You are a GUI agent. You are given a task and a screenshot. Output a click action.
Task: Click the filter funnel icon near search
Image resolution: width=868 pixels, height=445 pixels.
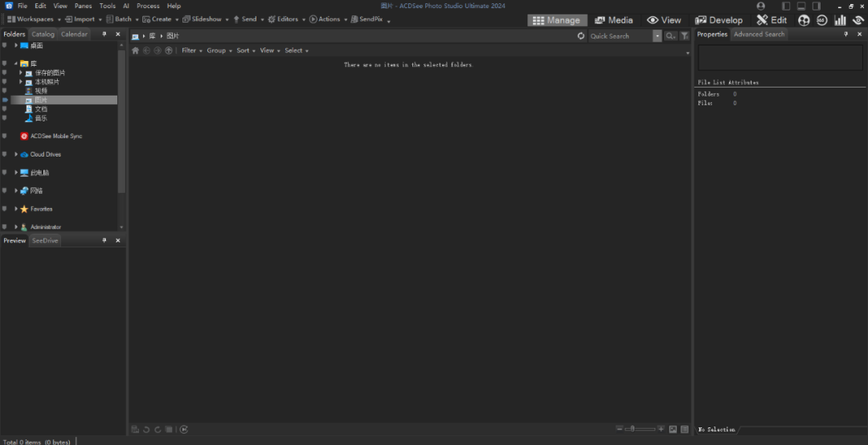(685, 36)
